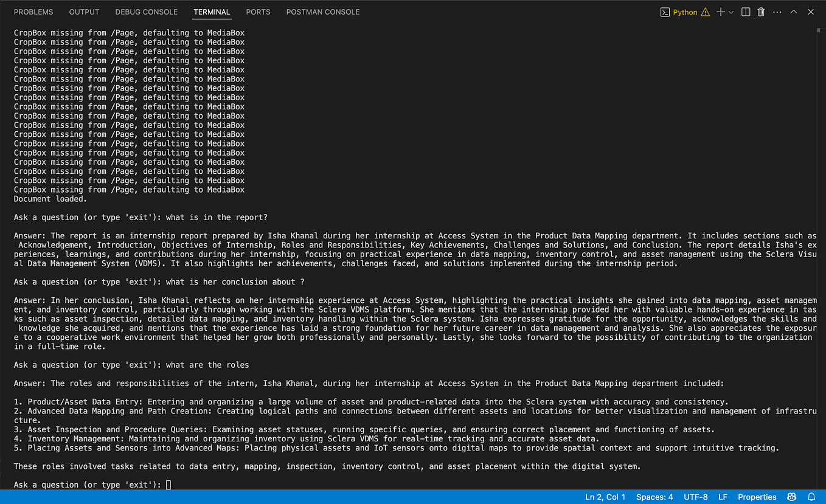826x504 pixels.
Task: Split the active terminal
Action: (746, 12)
